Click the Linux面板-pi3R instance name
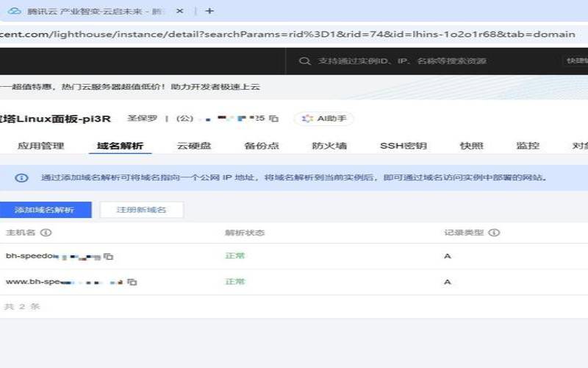588x368 pixels. pyautogui.click(x=55, y=119)
